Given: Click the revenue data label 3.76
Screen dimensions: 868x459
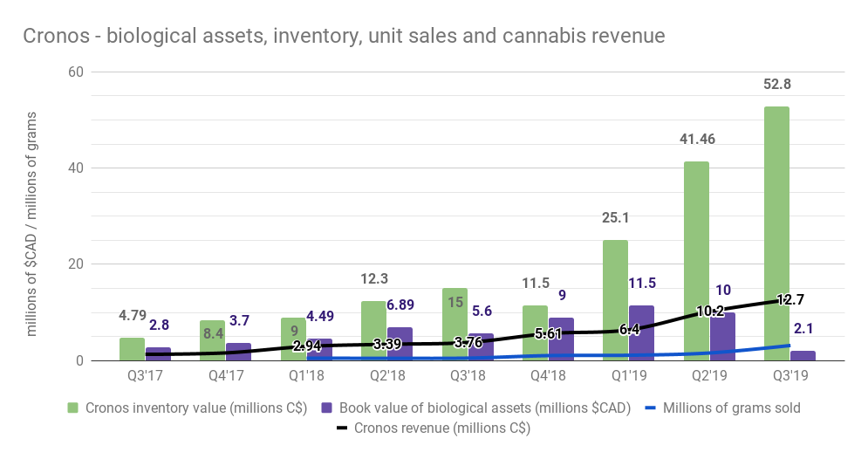Looking at the screenshot, I should pyautogui.click(x=468, y=343).
